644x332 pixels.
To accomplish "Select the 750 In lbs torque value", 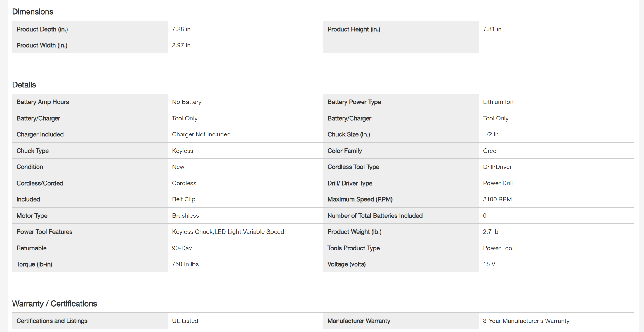I will click(x=185, y=264).
